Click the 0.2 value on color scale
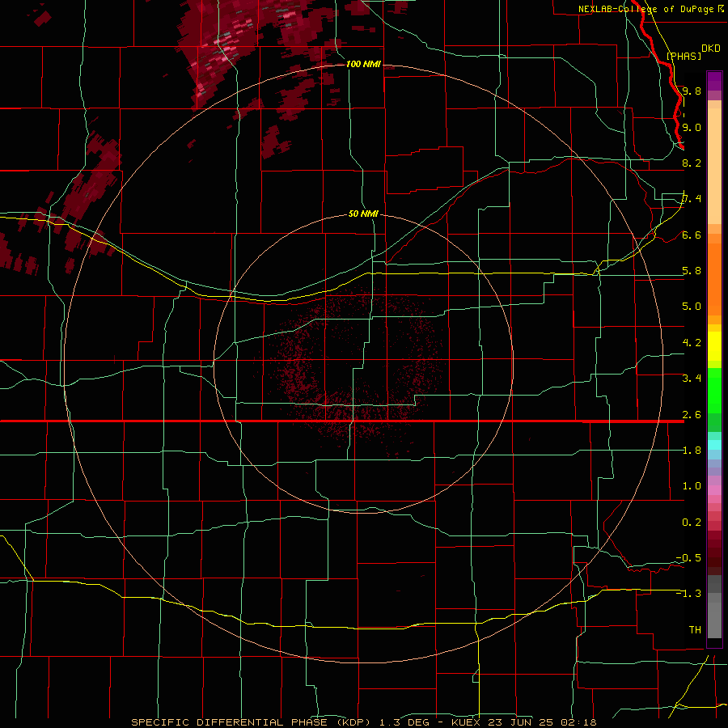This screenshot has height=728, width=728. click(x=692, y=523)
